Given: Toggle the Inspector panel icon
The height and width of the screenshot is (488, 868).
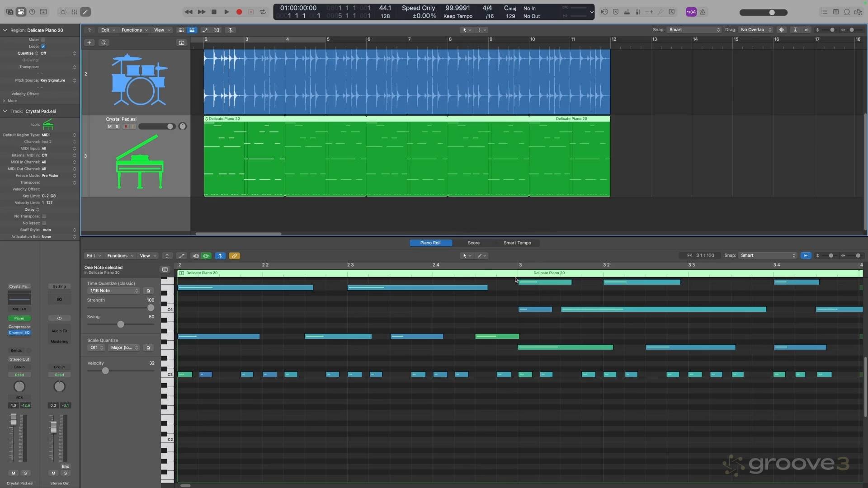Looking at the screenshot, I should pos(21,12).
